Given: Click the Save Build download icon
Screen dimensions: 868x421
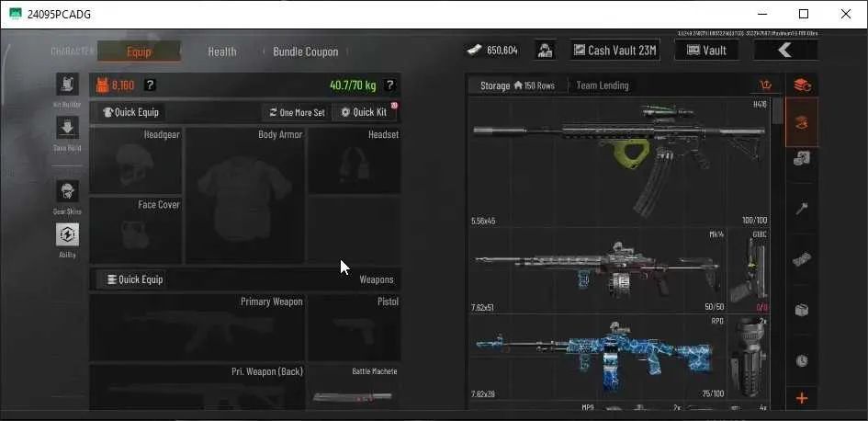Looking at the screenshot, I should pyautogui.click(x=68, y=128).
